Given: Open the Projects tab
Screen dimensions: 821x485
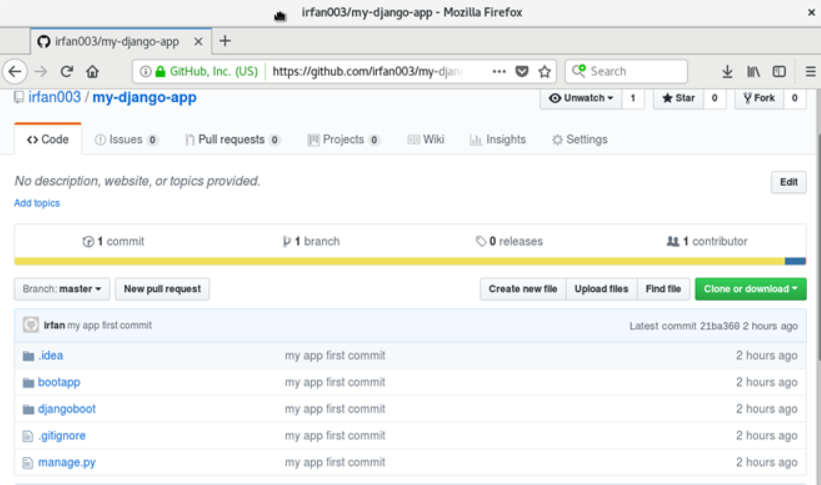Looking at the screenshot, I should [343, 139].
